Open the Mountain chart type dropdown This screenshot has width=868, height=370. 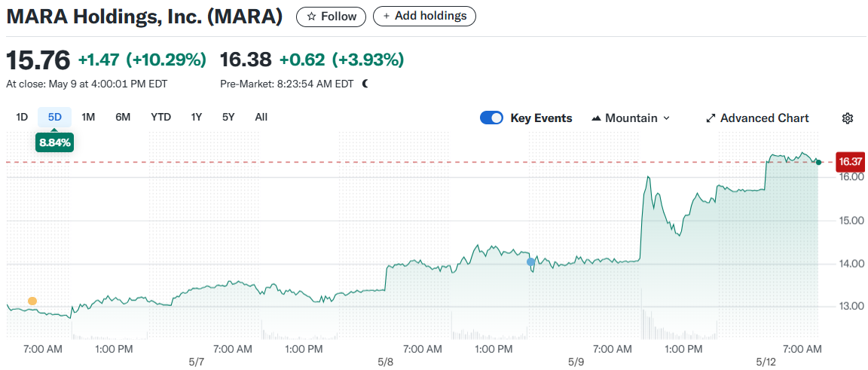pyautogui.click(x=631, y=118)
